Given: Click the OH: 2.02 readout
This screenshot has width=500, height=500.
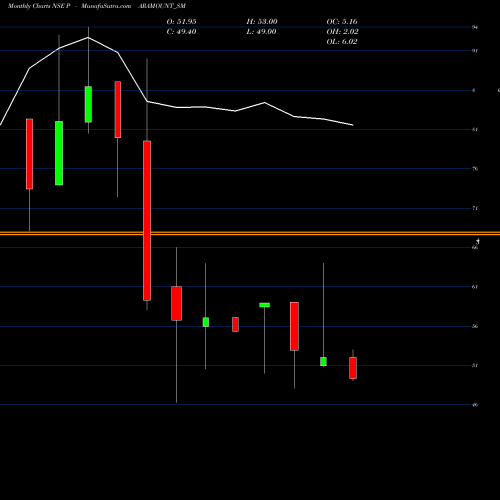Looking at the screenshot, I should (342, 32).
